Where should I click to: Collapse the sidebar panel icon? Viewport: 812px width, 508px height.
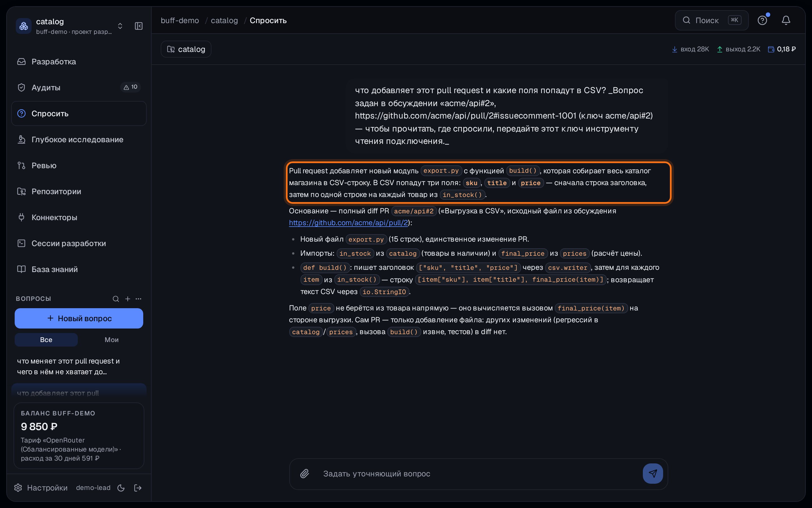pyautogui.click(x=139, y=26)
